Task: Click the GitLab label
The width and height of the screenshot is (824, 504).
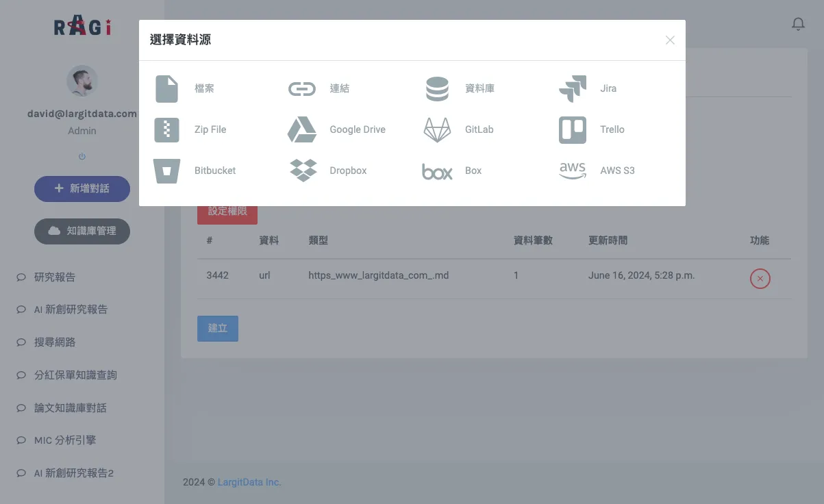Action: [479, 129]
